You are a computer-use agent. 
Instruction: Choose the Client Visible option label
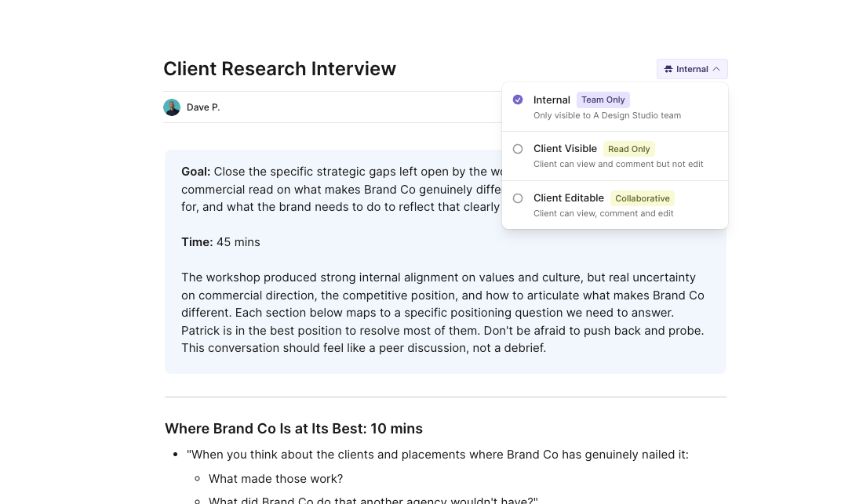click(565, 149)
